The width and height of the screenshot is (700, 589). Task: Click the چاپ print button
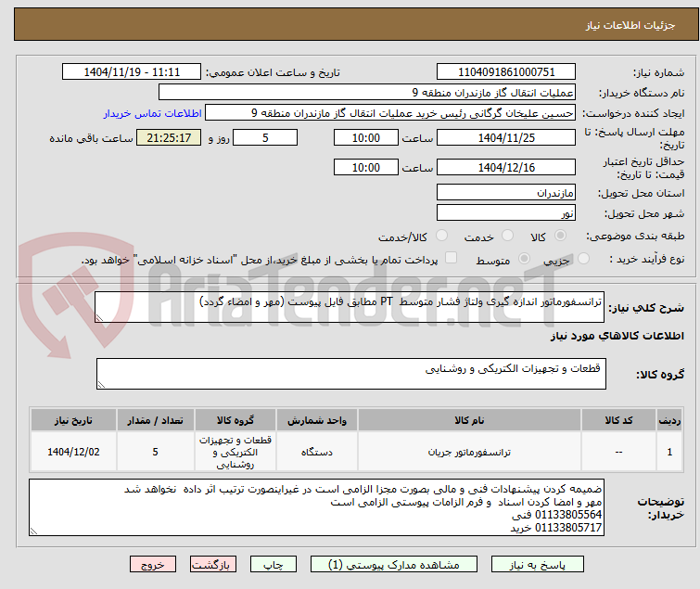(274, 565)
